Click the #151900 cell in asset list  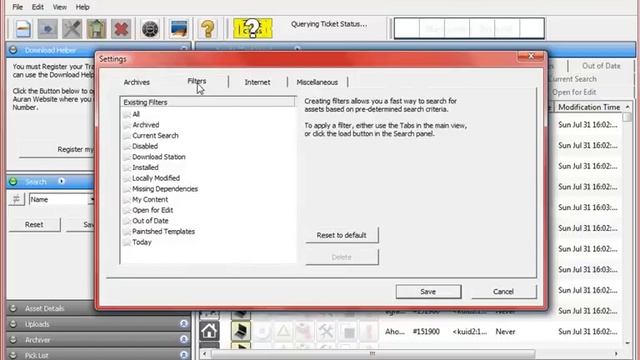click(426, 332)
